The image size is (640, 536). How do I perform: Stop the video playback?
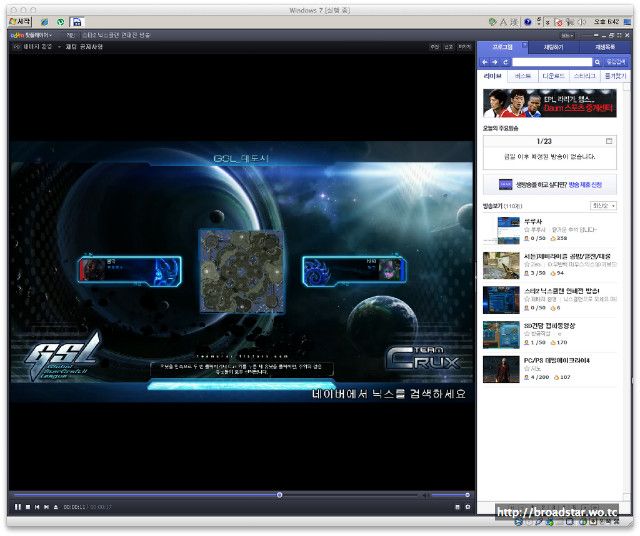(x=28, y=507)
